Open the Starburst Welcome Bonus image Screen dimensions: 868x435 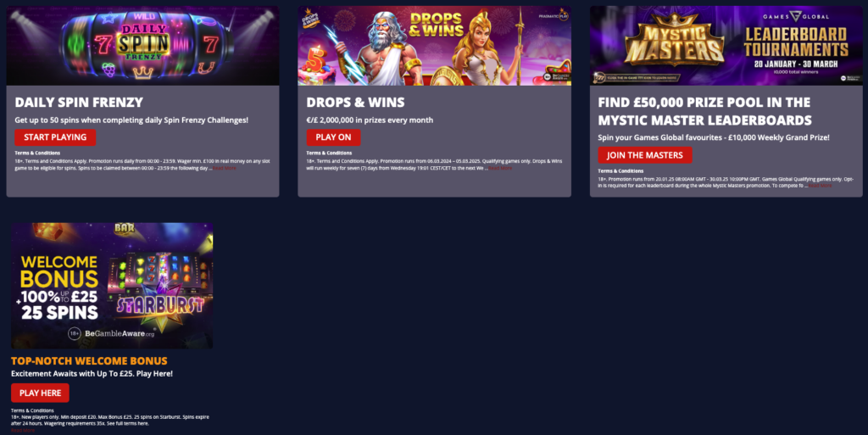tap(112, 286)
